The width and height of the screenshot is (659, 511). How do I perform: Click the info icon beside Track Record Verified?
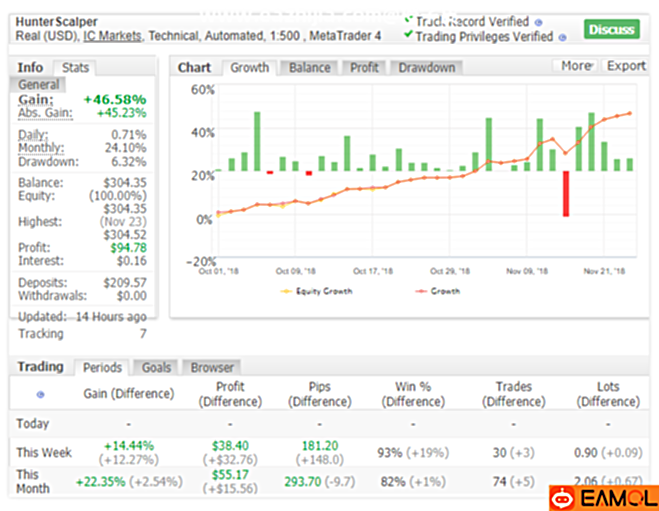[x=539, y=22]
